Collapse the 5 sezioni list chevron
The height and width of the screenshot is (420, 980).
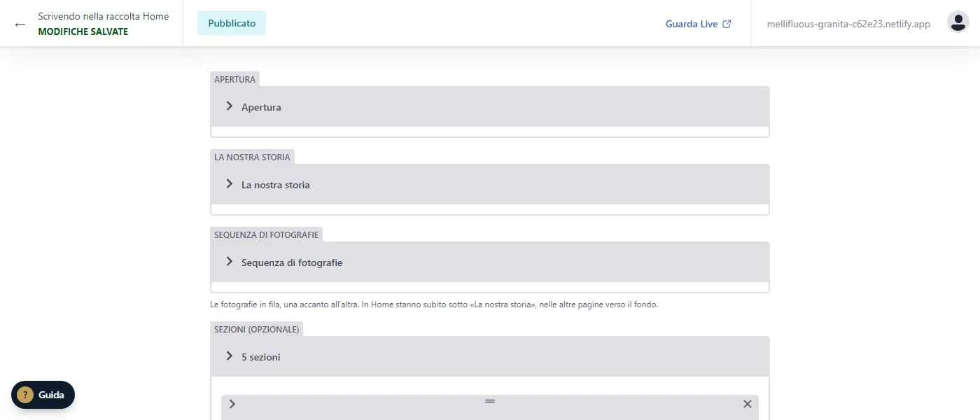(x=229, y=356)
